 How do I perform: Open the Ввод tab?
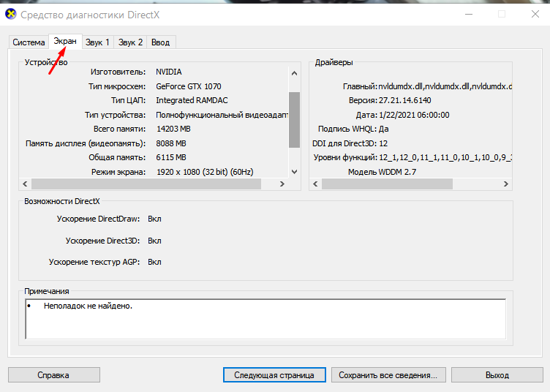tap(160, 42)
